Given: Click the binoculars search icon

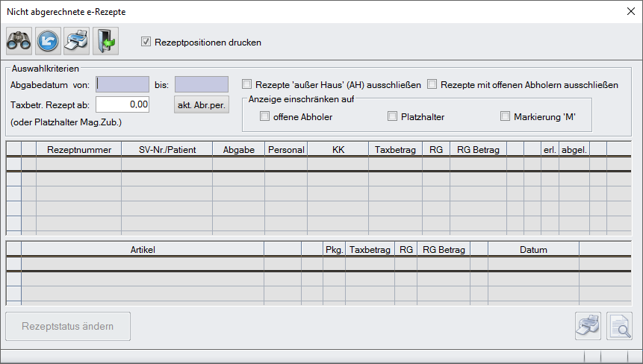Looking at the screenshot, I should click(x=19, y=41).
